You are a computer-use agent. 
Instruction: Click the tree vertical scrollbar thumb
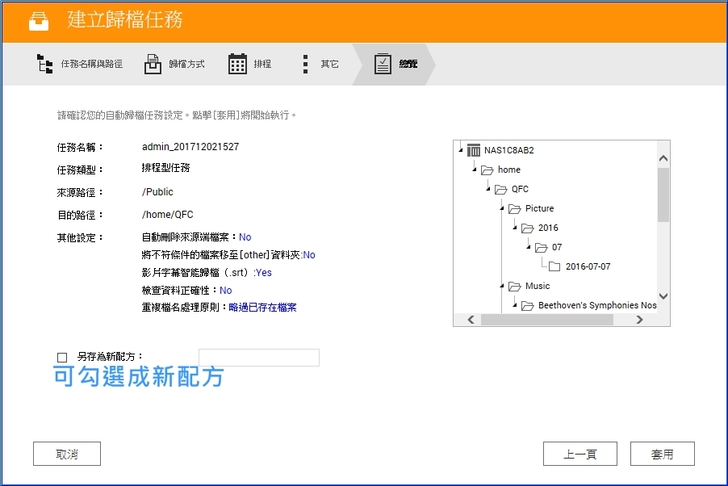(x=663, y=195)
